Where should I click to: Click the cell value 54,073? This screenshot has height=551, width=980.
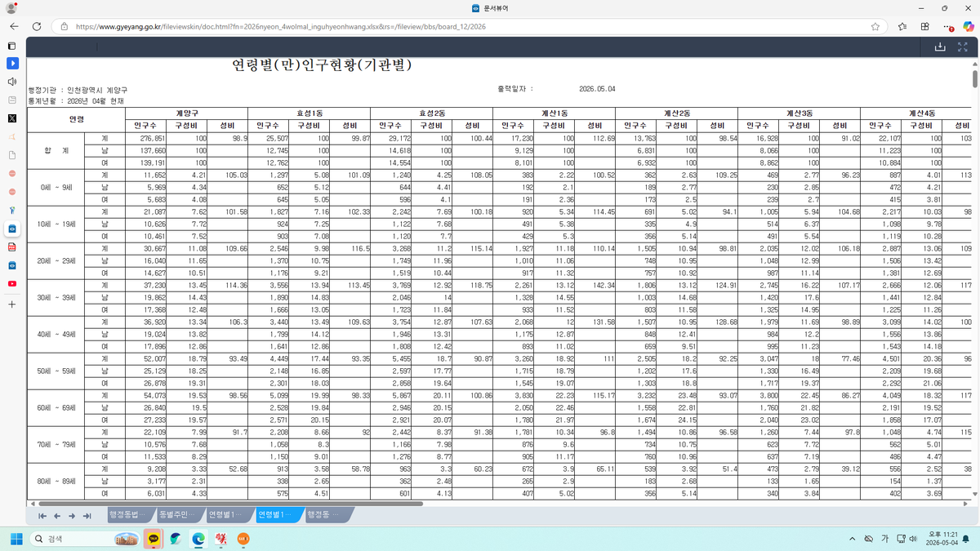pos(147,395)
